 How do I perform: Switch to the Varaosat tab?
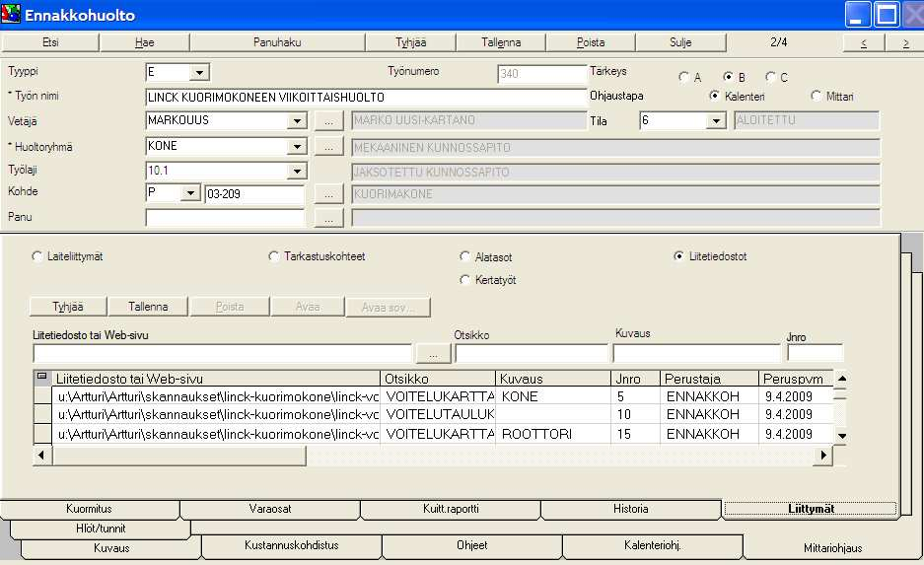(x=270, y=509)
